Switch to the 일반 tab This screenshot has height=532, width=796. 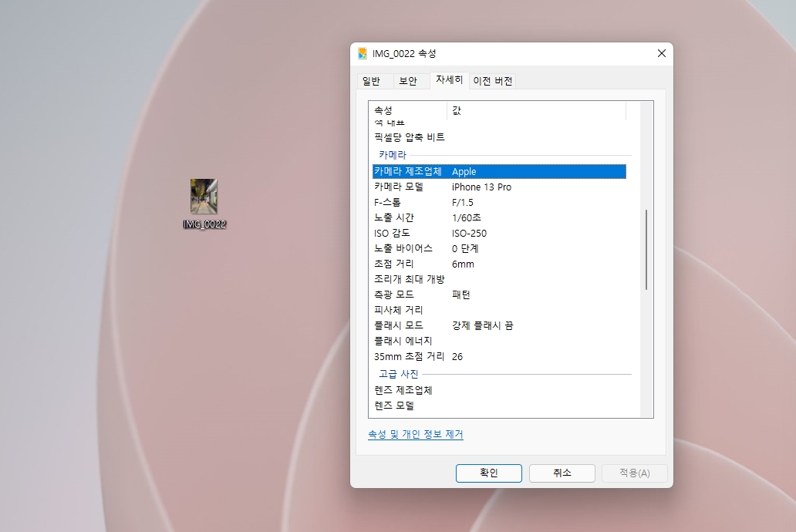[x=373, y=80]
